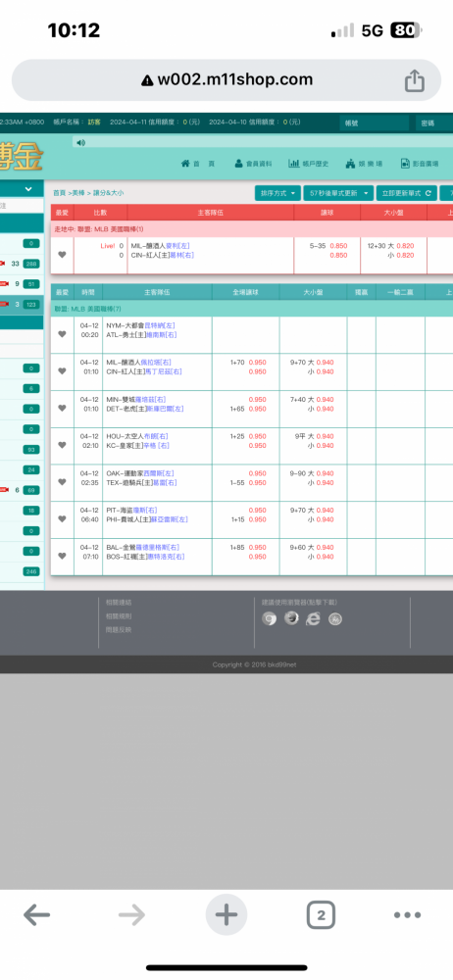453x980 pixels.
Task: Tap the share icon in the address bar
Action: click(x=414, y=80)
